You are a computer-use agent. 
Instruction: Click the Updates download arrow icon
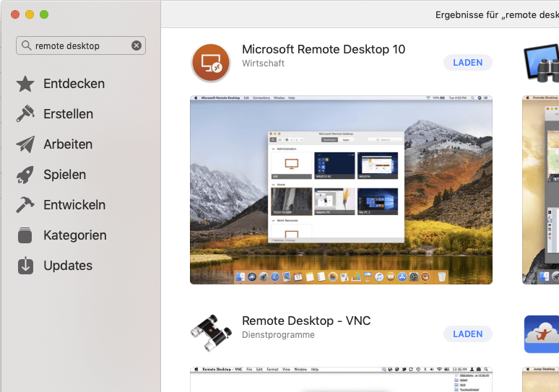[x=25, y=266]
